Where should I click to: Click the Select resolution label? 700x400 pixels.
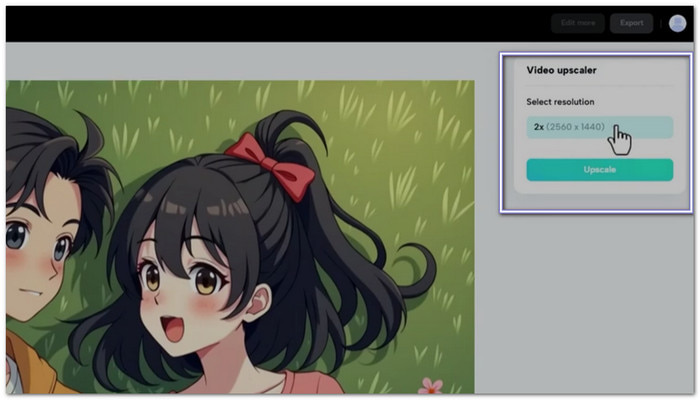pos(560,102)
